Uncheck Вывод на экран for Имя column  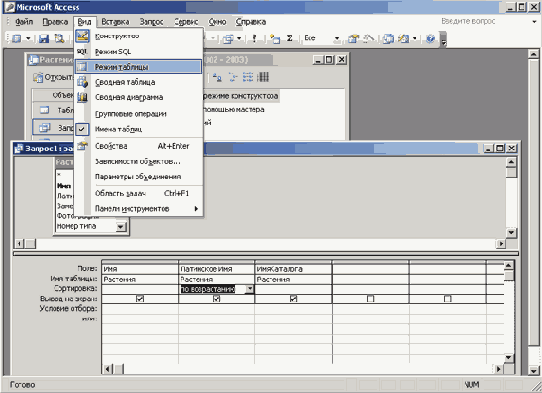[x=140, y=299]
